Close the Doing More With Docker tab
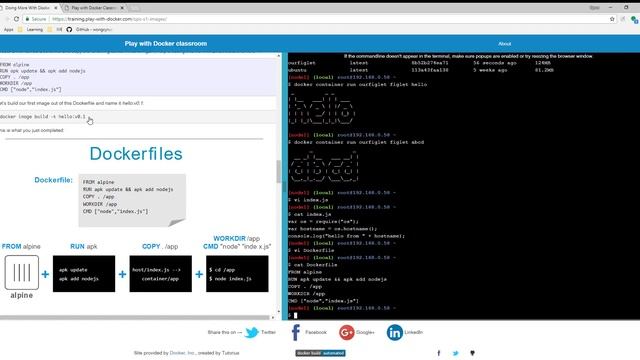 click(x=56, y=8)
